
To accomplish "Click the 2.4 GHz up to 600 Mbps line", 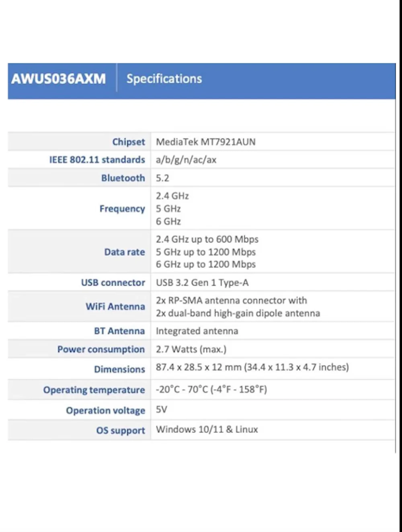I will 207,239.
